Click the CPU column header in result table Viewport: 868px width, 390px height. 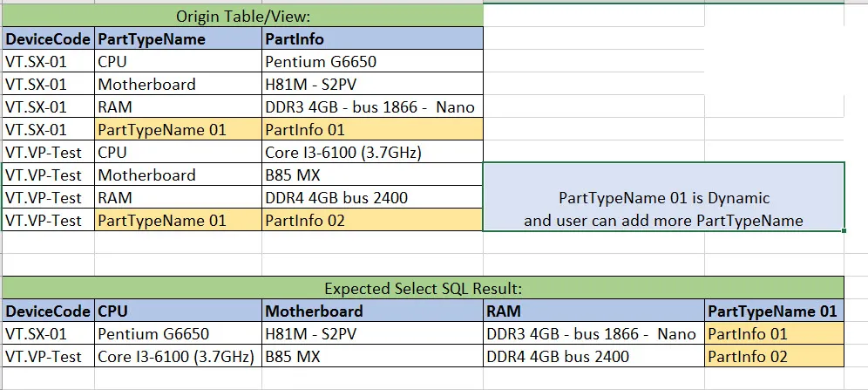point(178,311)
